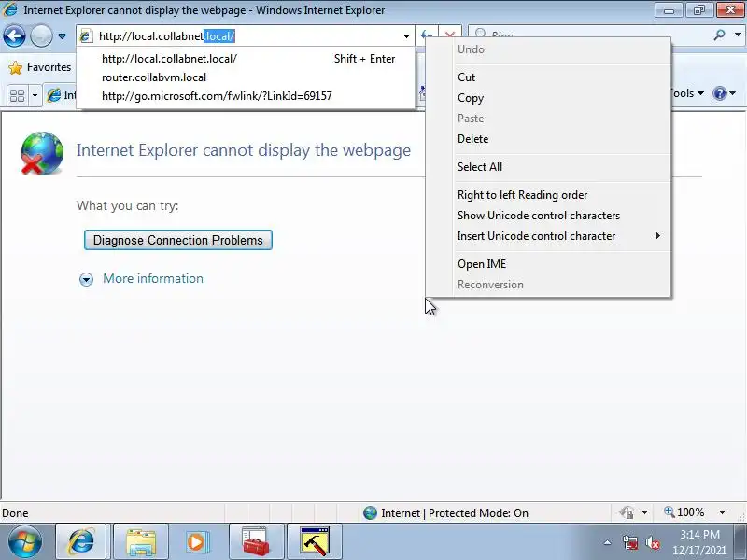
Task: Click Internet Explorer taskbar icon
Action: tap(81, 541)
